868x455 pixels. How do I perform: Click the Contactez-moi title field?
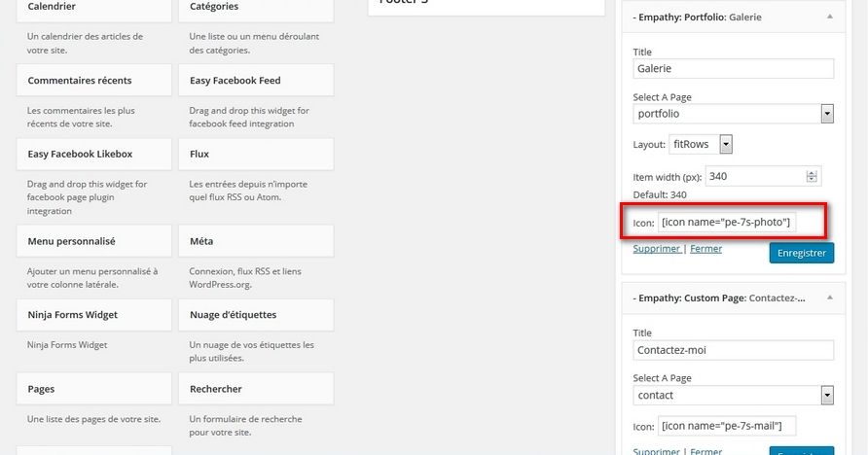[733, 350]
